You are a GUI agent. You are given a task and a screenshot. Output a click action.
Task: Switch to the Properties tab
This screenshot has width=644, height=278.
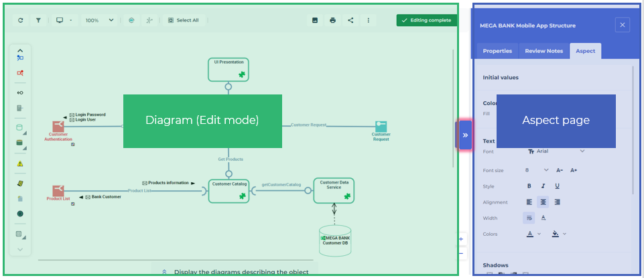pyautogui.click(x=497, y=51)
